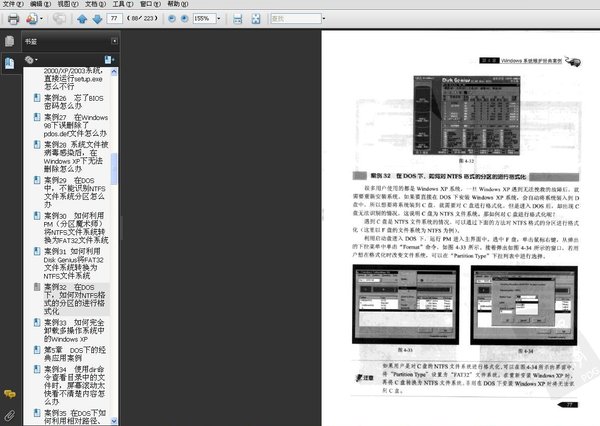This screenshot has width=600, height=426.
Task: Select bookmark 案例31 about Disk Genius
Action: [x=73, y=264]
